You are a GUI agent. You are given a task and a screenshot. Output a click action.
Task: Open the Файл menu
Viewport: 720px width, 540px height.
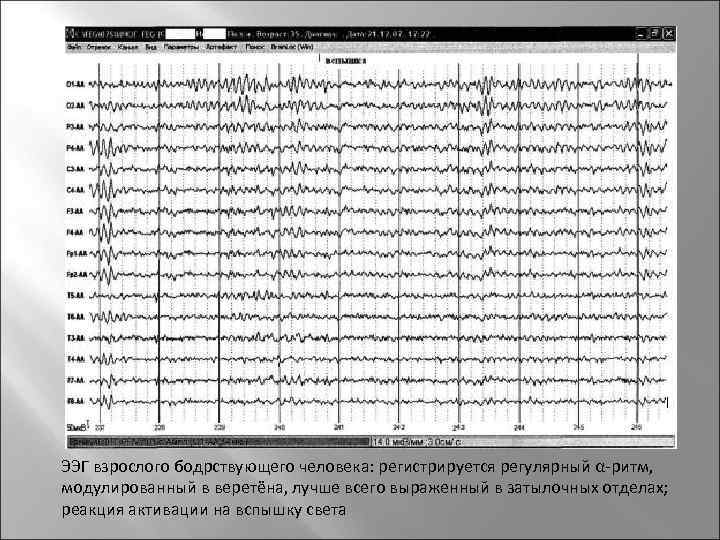[74, 47]
